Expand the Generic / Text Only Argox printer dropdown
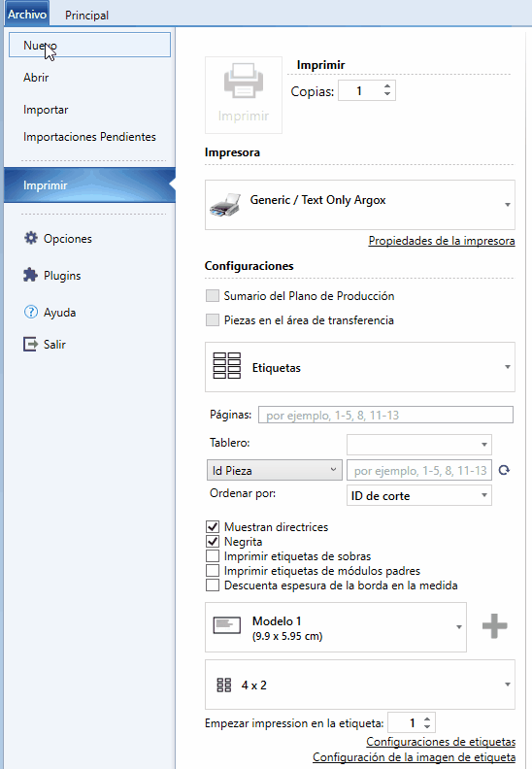 point(360,205)
